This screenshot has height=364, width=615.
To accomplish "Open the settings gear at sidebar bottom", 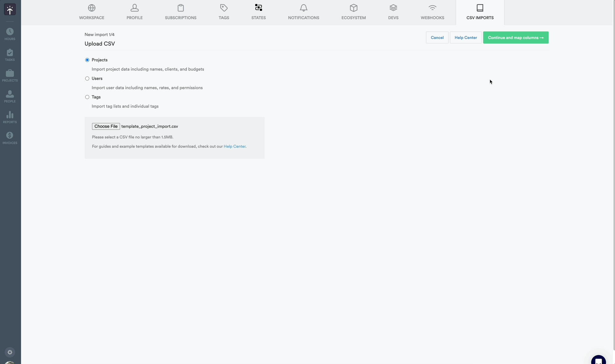I will [10, 352].
